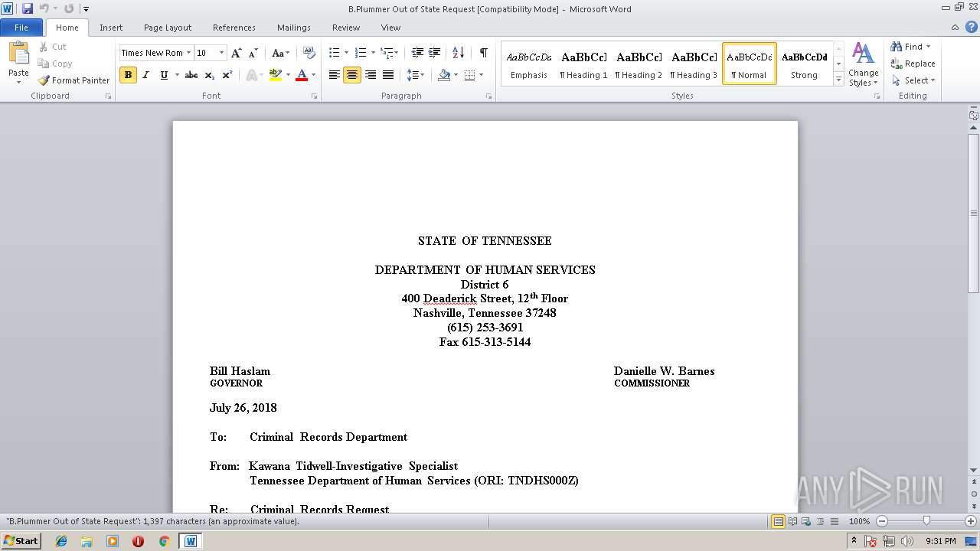
Task: Apply the red font color swatch
Action: (x=302, y=75)
